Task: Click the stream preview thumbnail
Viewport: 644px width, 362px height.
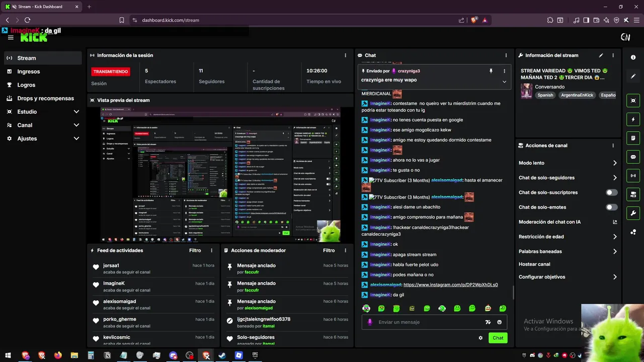Action: [x=221, y=175]
